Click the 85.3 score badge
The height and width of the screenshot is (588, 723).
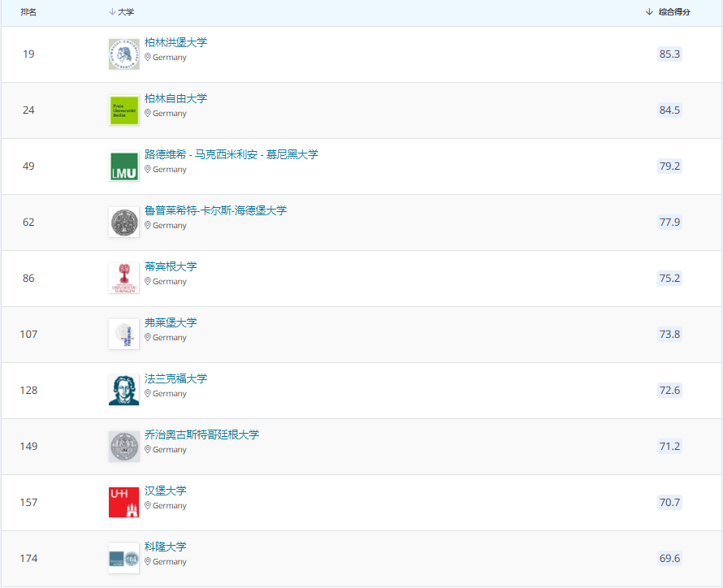click(x=669, y=54)
